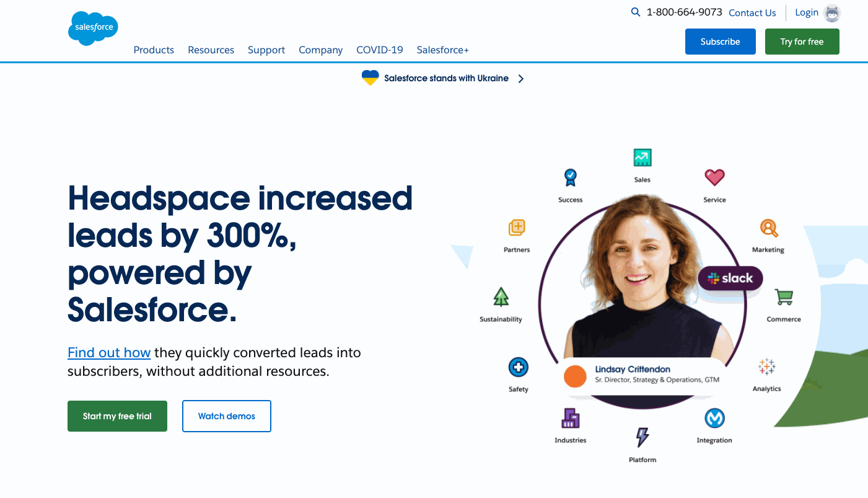Select the Industries building icon
Screen dimensions: 868x498
pyautogui.click(x=571, y=419)
